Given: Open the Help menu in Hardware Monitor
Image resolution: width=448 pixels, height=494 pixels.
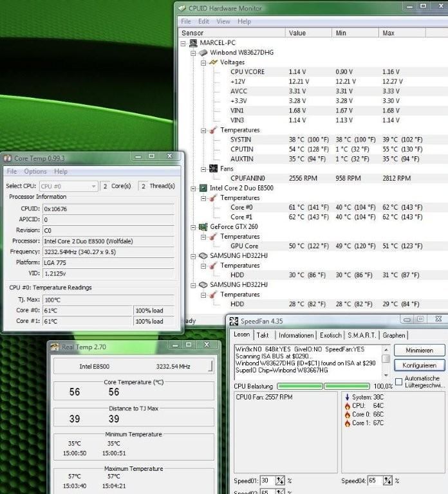Looking at the screenshot, I should pos(245,21).
